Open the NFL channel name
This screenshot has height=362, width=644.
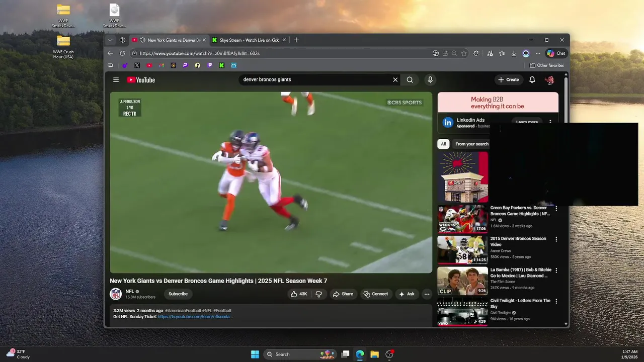coord(130,291)
